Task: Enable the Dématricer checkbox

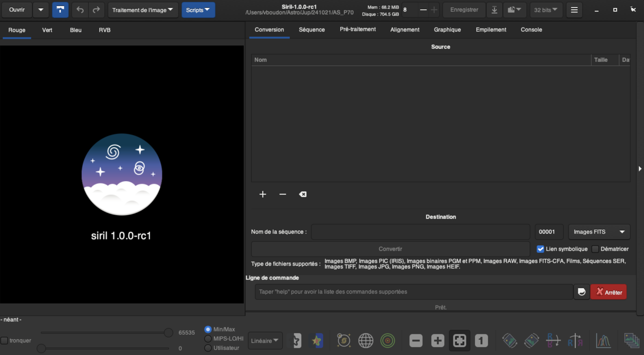Action: 595,249
